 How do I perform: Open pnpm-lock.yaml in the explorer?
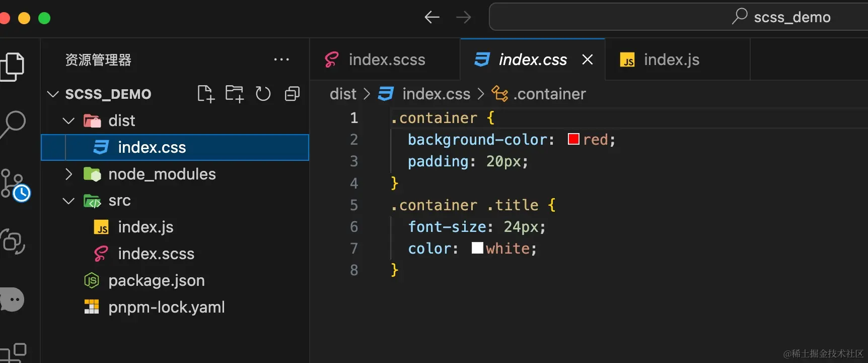click(175, 307)
